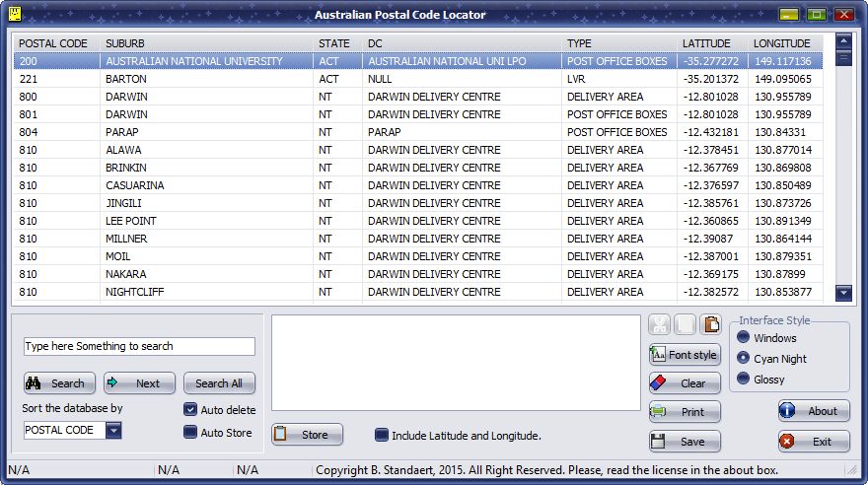Select the ALAWA row
868x485 pixels.
click(418, 149)
